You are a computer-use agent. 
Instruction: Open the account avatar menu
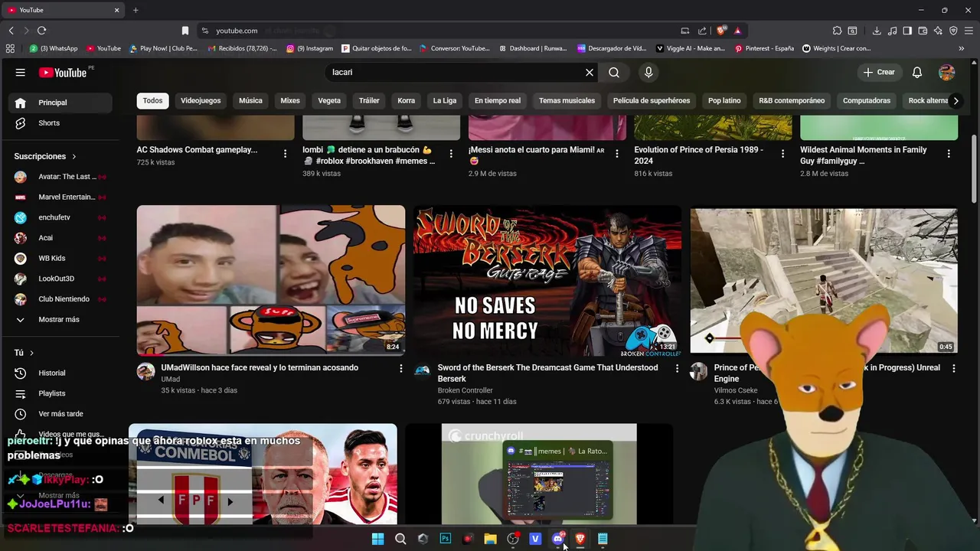pyautogui.click(x=947, y=72)
